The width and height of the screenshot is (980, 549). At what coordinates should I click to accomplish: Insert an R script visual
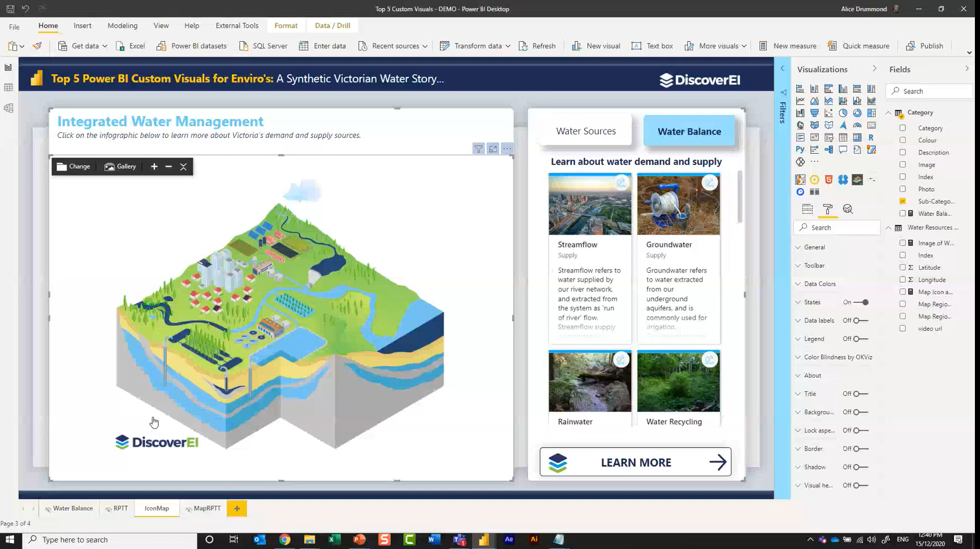point(871,137)
